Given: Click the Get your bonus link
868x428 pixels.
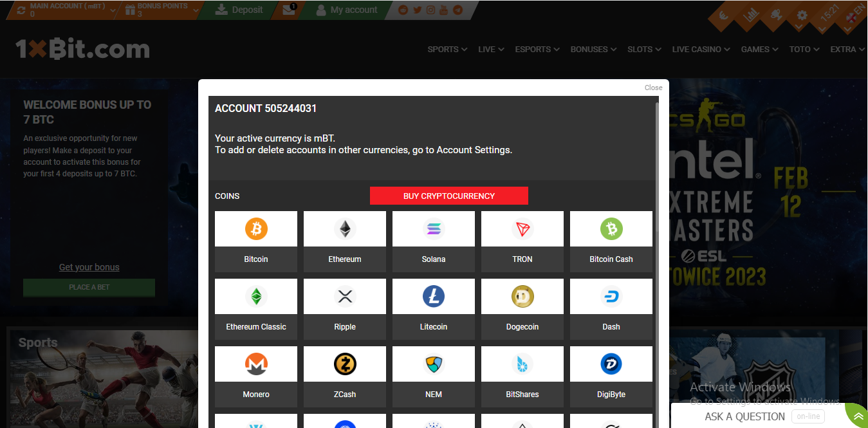Looking at the screenshot, I should click(89, 266).
